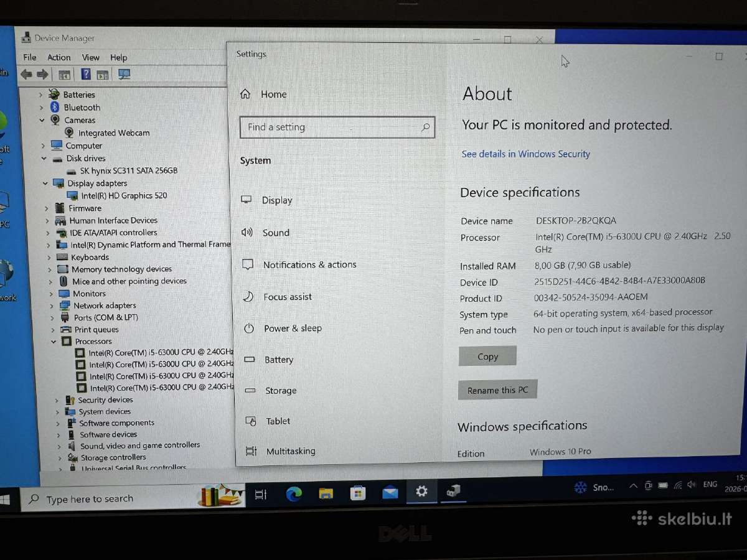Click the weather snow icon in taskbar
This screenshot has height=560, width=747.
point(580,487)
